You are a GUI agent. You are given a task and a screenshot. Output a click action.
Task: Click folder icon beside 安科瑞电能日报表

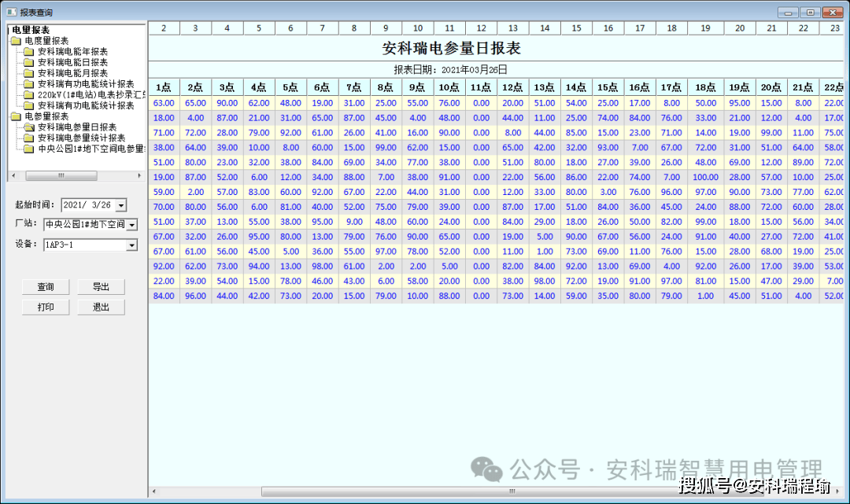pyautogui.click(x=29, y=62)
